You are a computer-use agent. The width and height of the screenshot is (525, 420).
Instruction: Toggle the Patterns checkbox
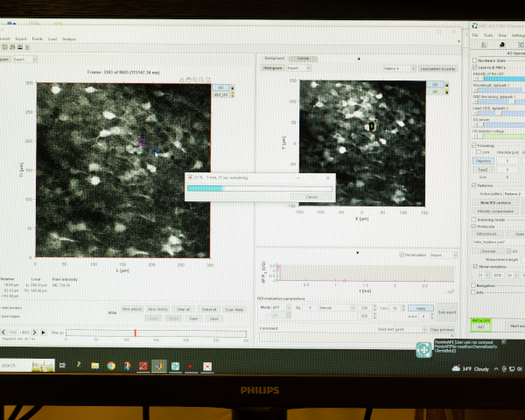tap(473, 185)
